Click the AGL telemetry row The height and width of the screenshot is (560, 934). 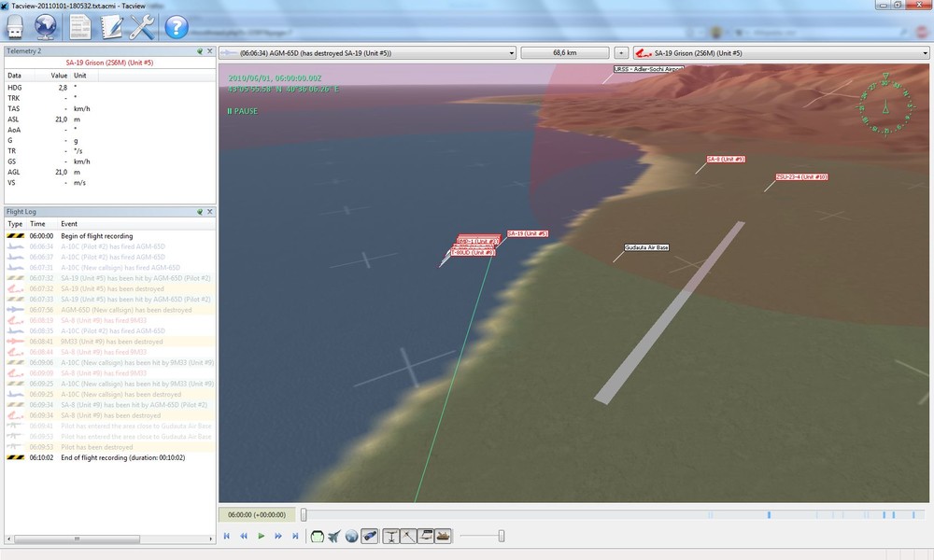coord(110,172)
